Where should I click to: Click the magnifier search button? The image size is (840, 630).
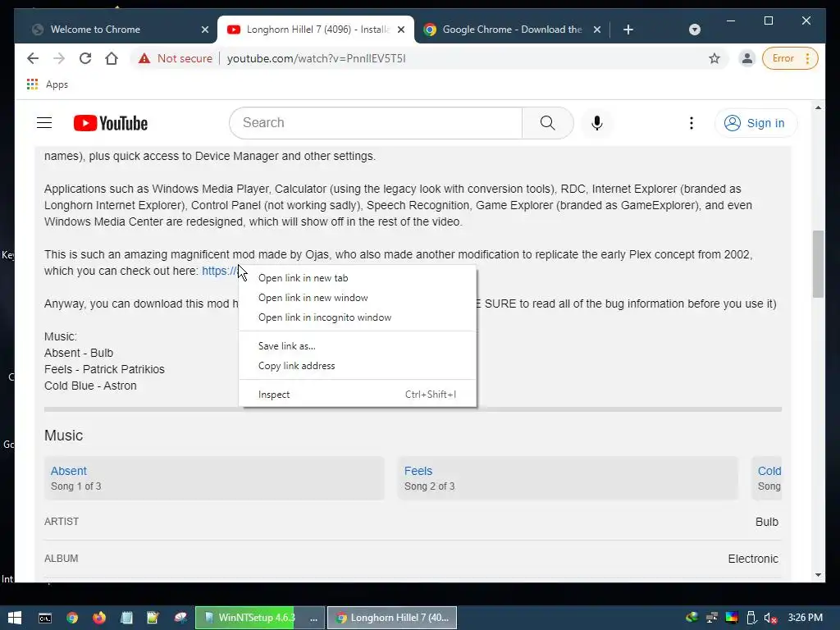(x=547, y=123)
